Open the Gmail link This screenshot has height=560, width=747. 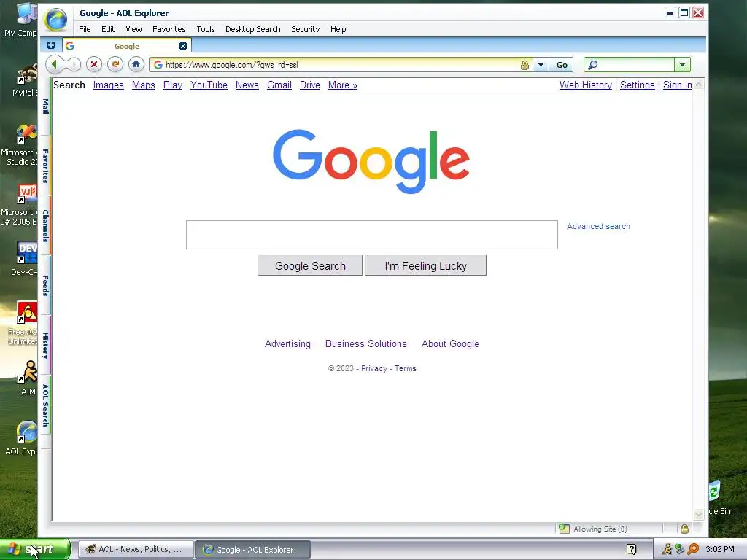point(279,85)
